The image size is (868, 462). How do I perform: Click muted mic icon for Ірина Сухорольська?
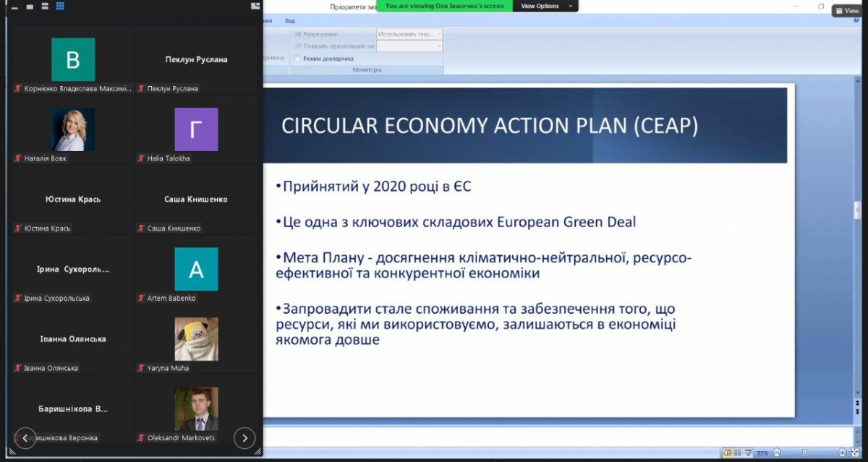click(x=18, y=298)
